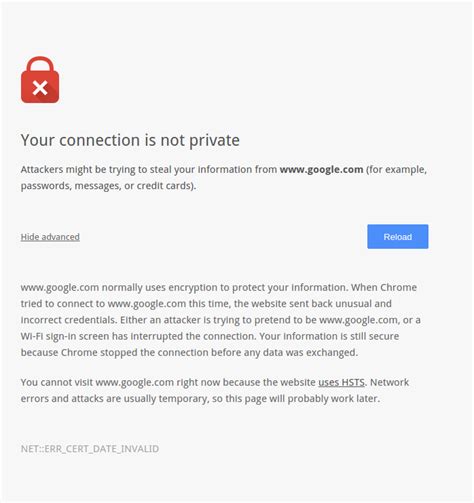Click 'You cannot visit www.google.com' text
The image size is (474, 503).
pos(97,382)
